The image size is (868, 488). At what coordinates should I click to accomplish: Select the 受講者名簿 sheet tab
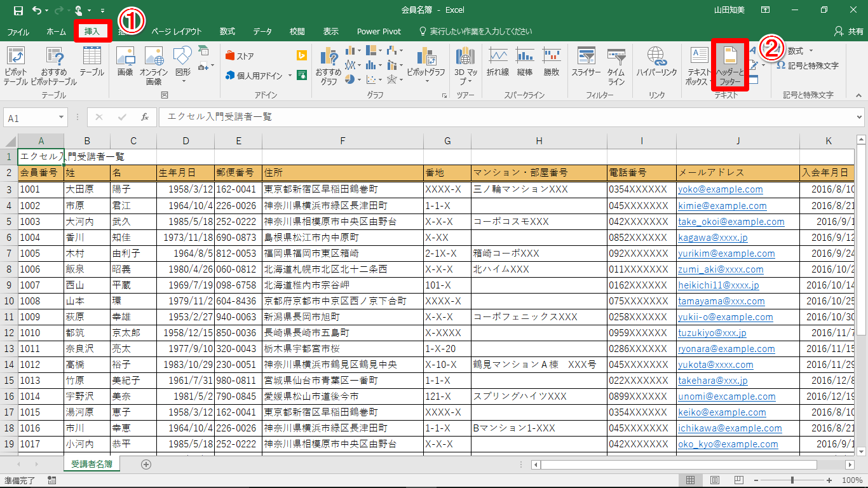(92, 464)
